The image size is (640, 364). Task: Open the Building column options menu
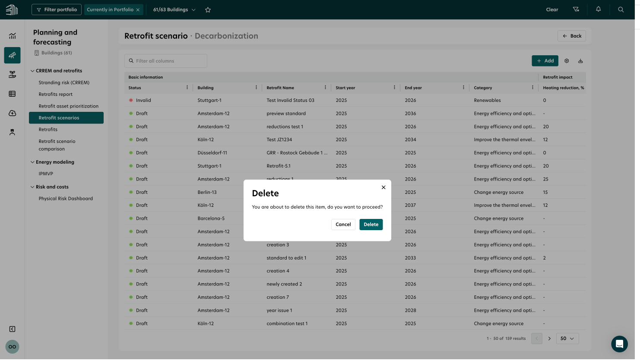tap(256, 87)
